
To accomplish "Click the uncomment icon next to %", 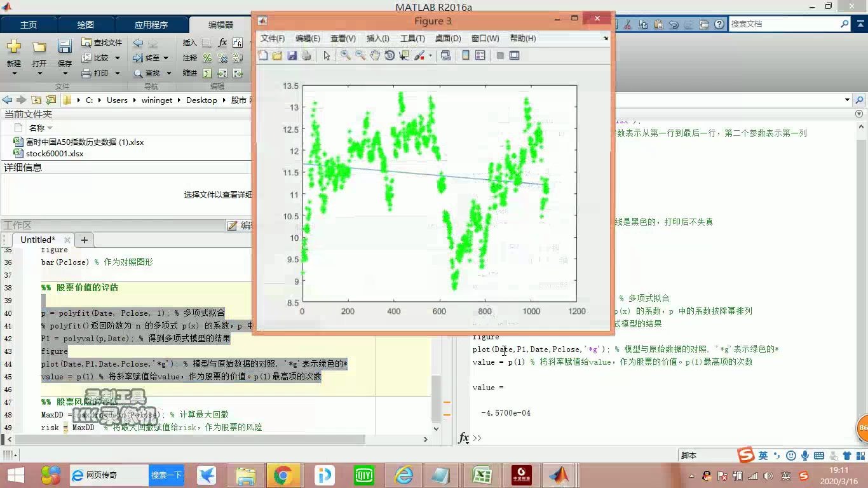I will pos(222,58).
